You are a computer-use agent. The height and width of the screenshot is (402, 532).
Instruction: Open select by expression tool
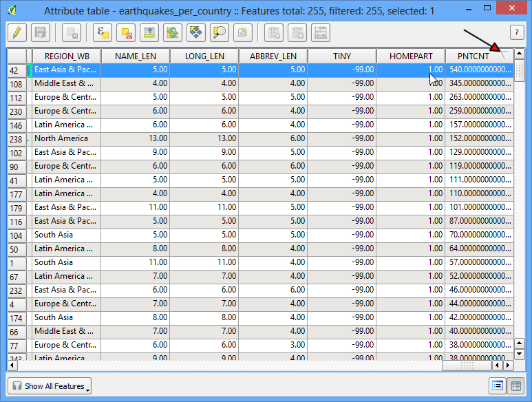point(103,33)
